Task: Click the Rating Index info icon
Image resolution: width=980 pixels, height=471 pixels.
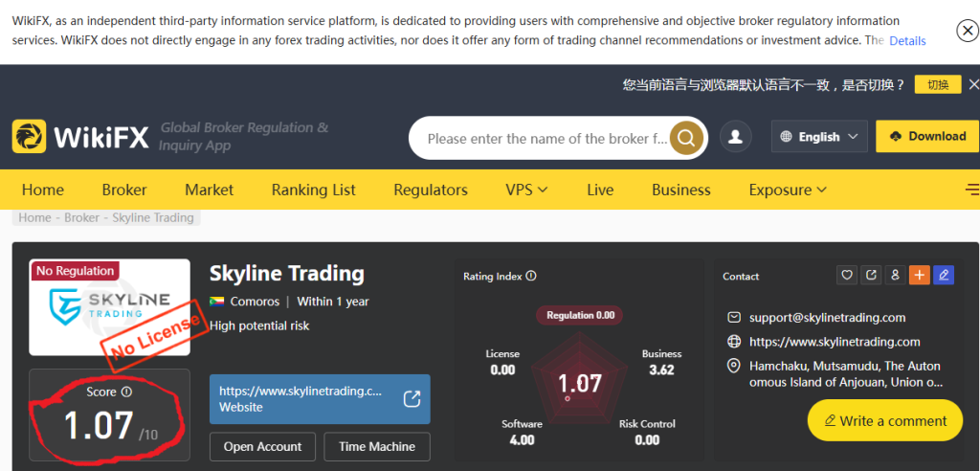Action: tap(531, 276)
